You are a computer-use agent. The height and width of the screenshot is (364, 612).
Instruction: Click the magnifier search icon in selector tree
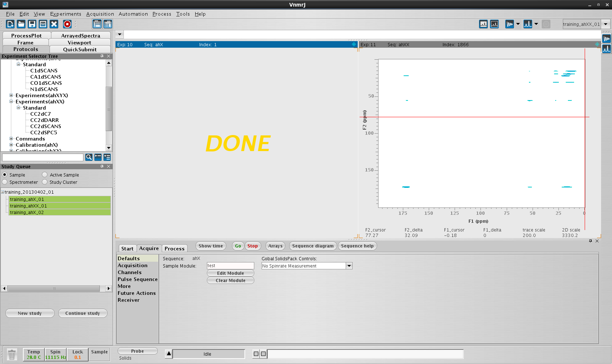point(89,157)
